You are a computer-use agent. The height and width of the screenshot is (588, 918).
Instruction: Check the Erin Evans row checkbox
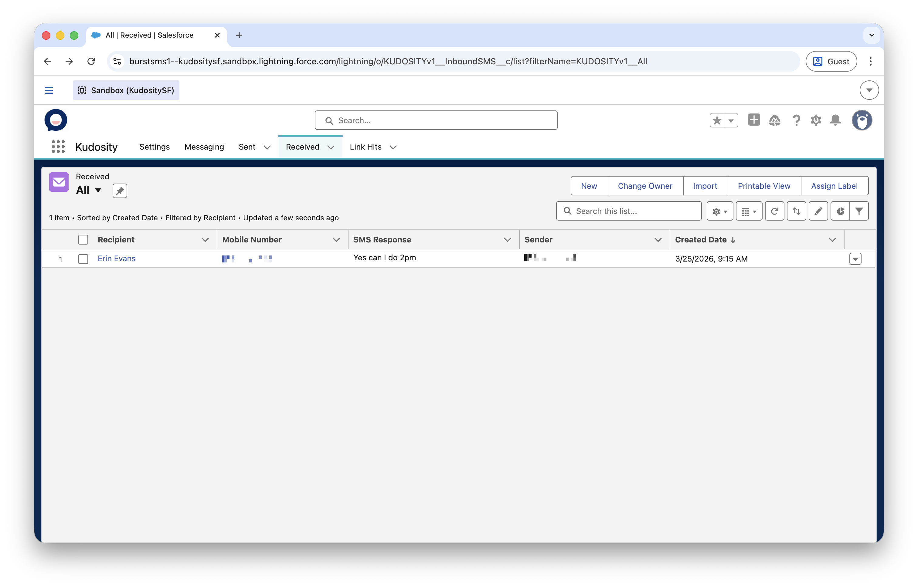click(83, 259)
